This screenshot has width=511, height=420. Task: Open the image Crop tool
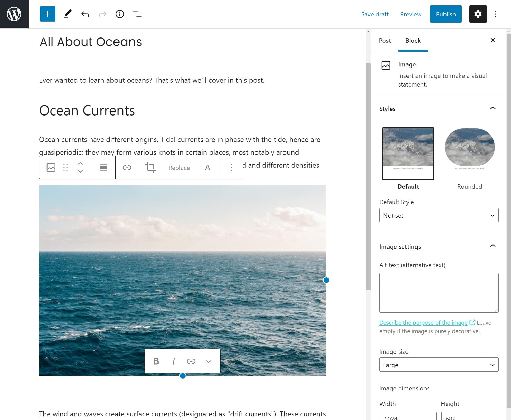pyautogui.click(x=151, y=167)
